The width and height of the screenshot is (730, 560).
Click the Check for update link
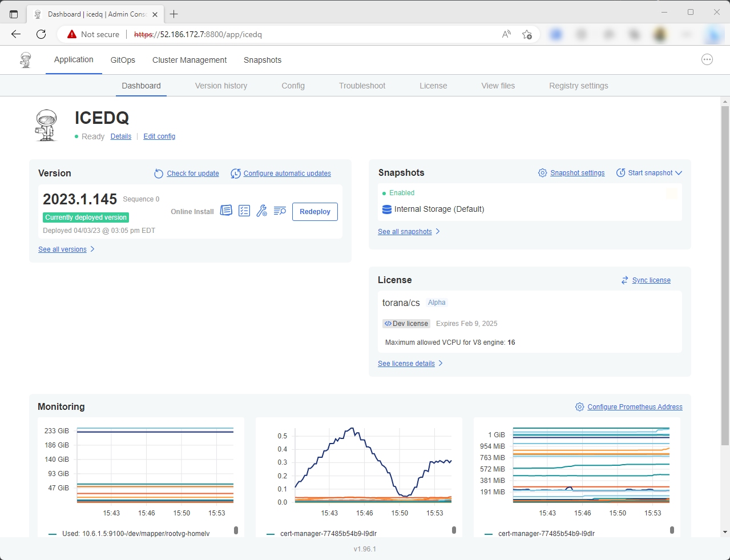193,174
